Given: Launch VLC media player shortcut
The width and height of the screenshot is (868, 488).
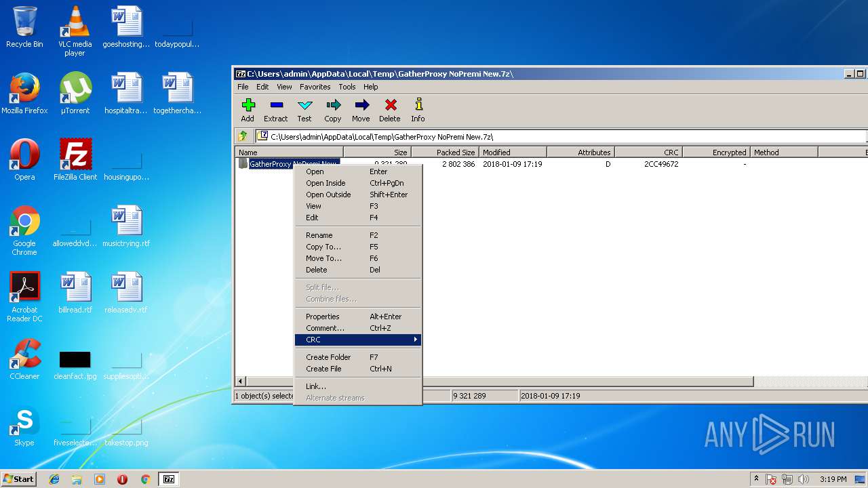Looking at the screenshot, I should 75,31.
